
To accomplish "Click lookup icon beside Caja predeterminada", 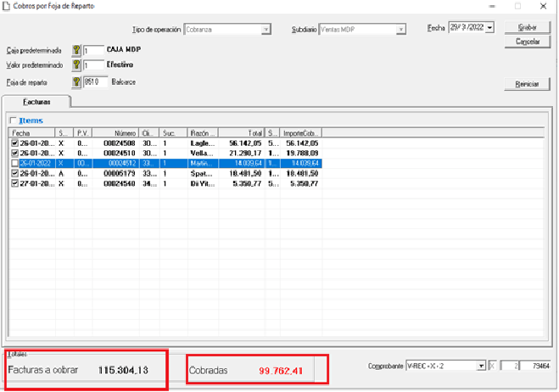I will tap(77, 51).
